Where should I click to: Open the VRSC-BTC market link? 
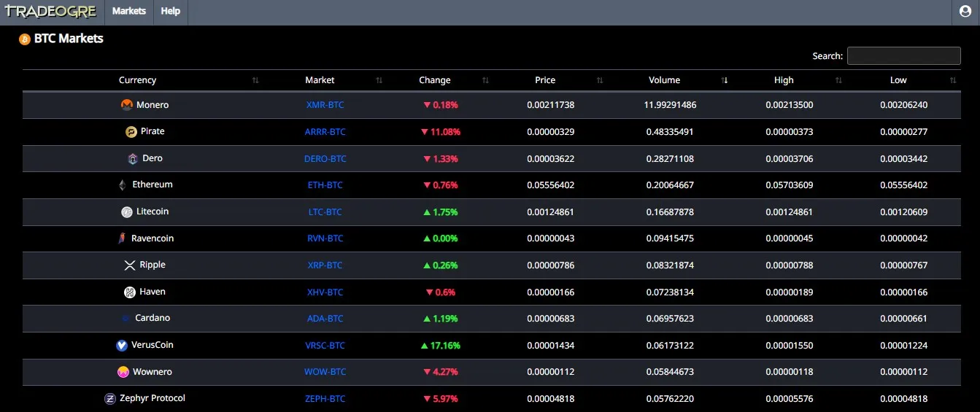(325, 346)
